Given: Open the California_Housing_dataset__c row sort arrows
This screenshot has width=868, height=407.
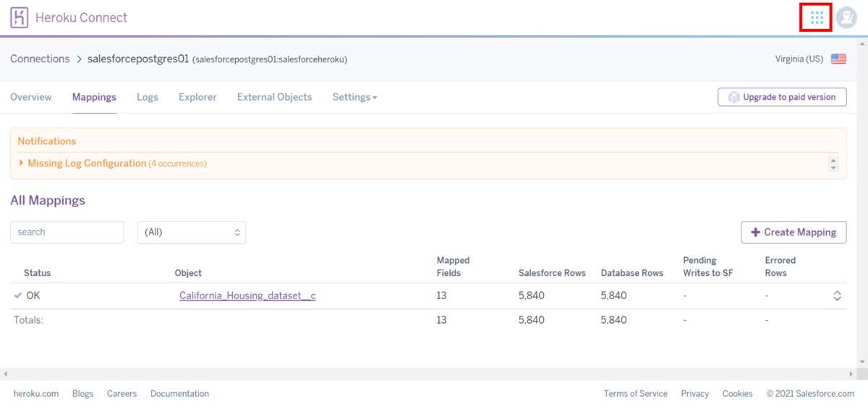Looking at the screenshot, I should tap(837, 295).
